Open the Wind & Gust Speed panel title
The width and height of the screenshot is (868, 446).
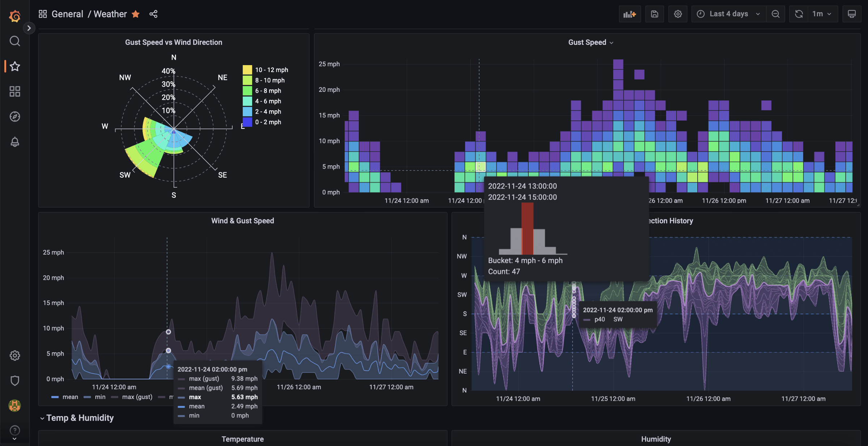243,221
